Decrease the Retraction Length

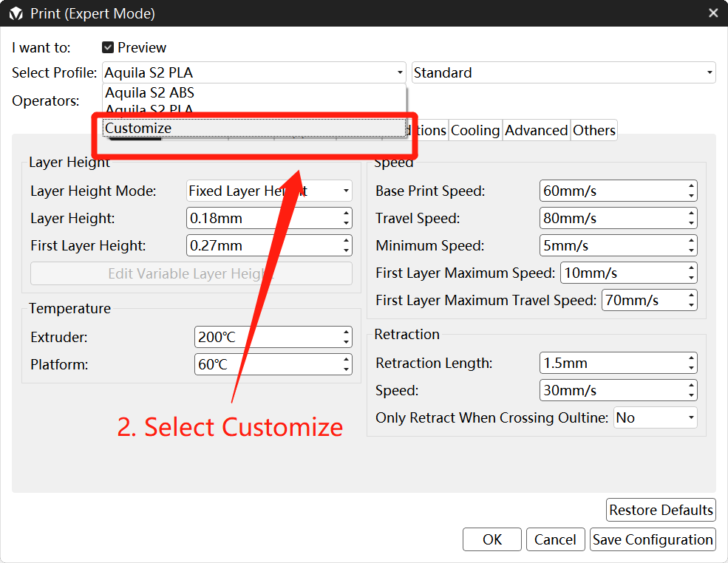coord(691,368)
